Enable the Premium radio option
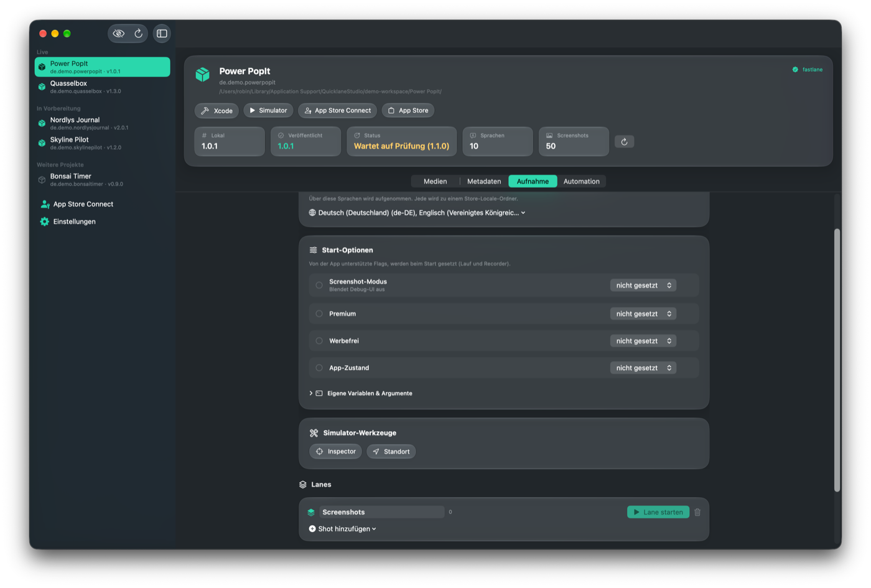The image size is (871, 588). pos(319,314)
